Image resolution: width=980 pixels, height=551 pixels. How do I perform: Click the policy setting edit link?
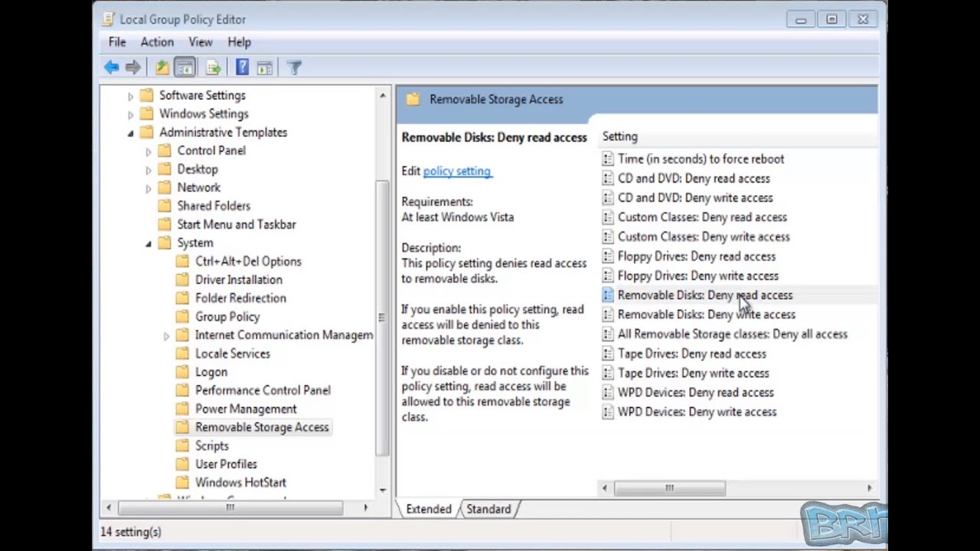point(457,171)
